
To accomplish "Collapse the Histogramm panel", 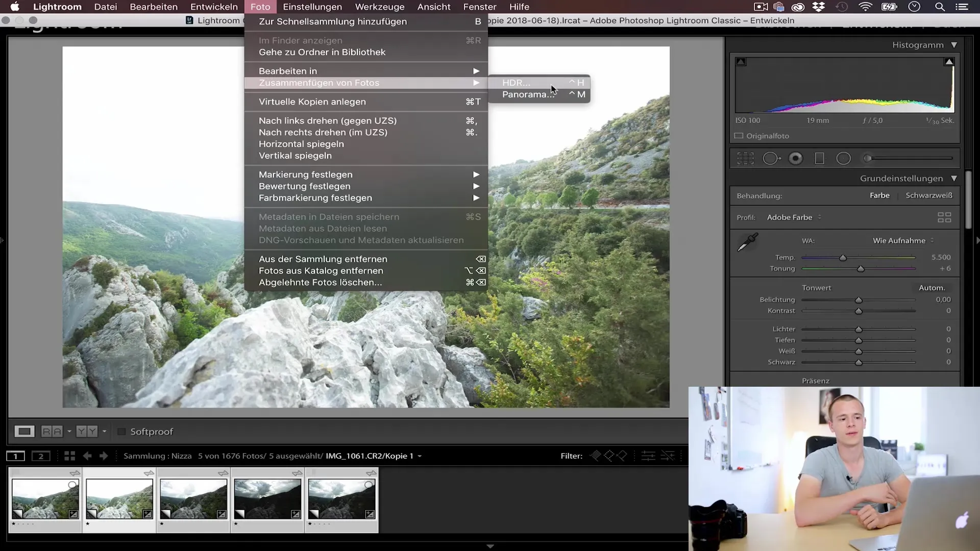I will pyautogui.click(x=954, y=45).
